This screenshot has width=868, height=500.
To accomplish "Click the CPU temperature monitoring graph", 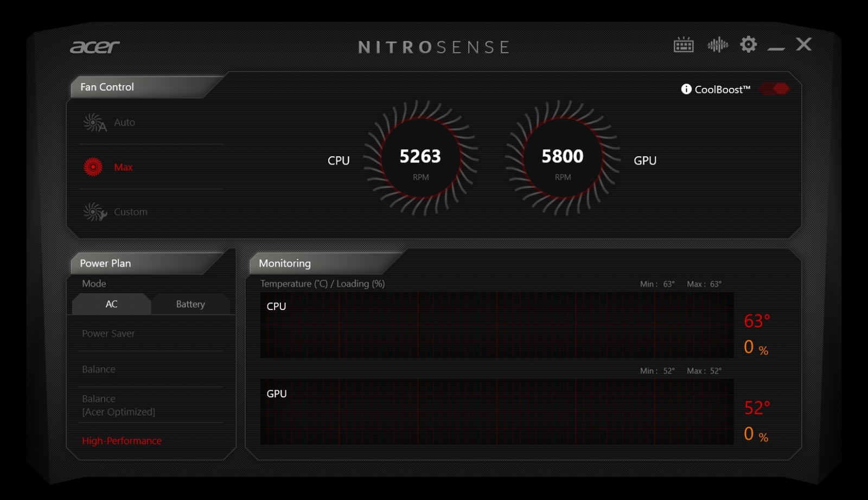I will [x=496, y=325].
